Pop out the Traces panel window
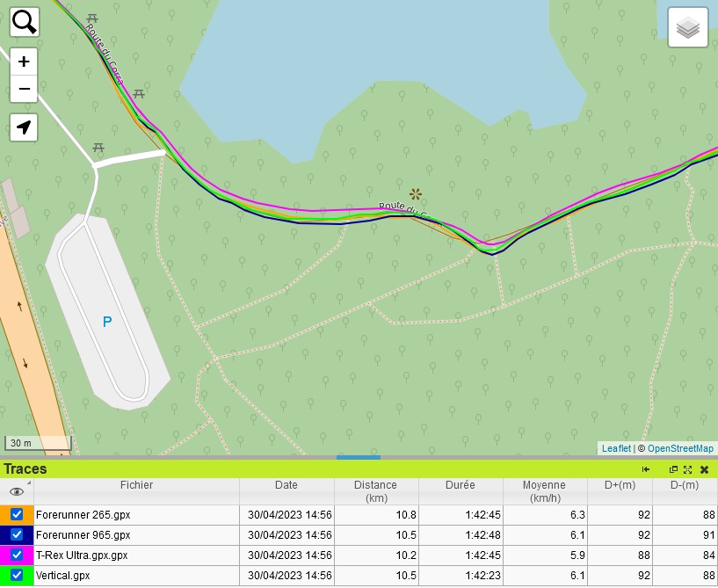Screen dimensions: 718x588 pyautogui.click(x=674, y=469)
